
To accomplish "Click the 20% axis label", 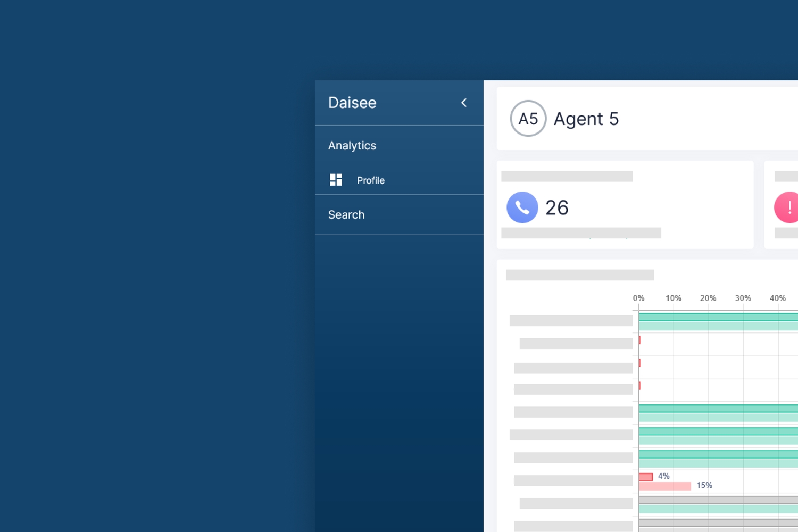I will [x=708, y=298].
